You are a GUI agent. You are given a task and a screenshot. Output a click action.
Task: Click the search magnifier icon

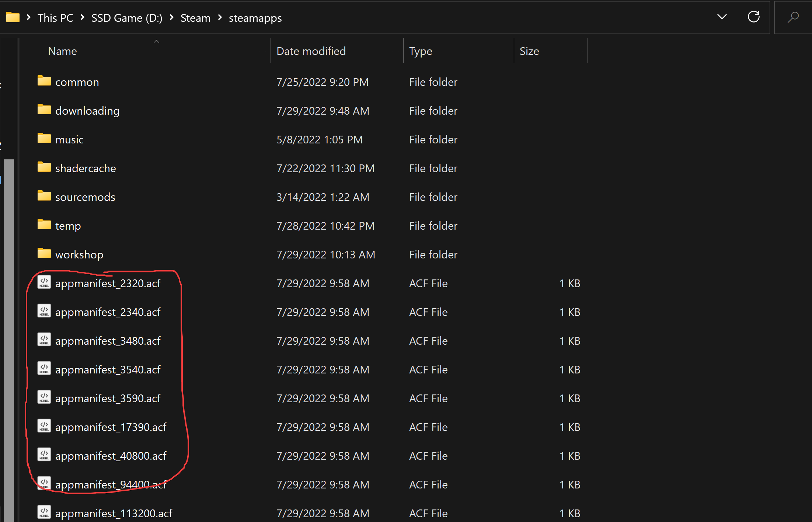[x=793, y=17]
